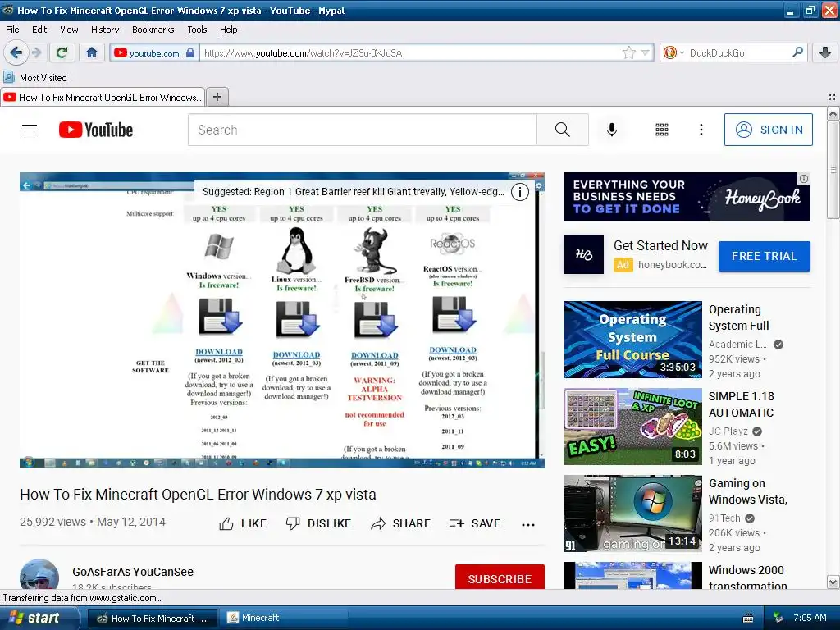This screenshot has width=840, height=630.
Task: Click the YouTube search magnifier button
Action: pos(563,130)
